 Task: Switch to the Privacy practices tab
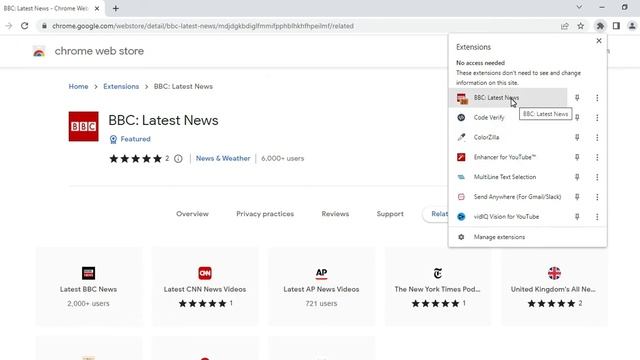265,214
